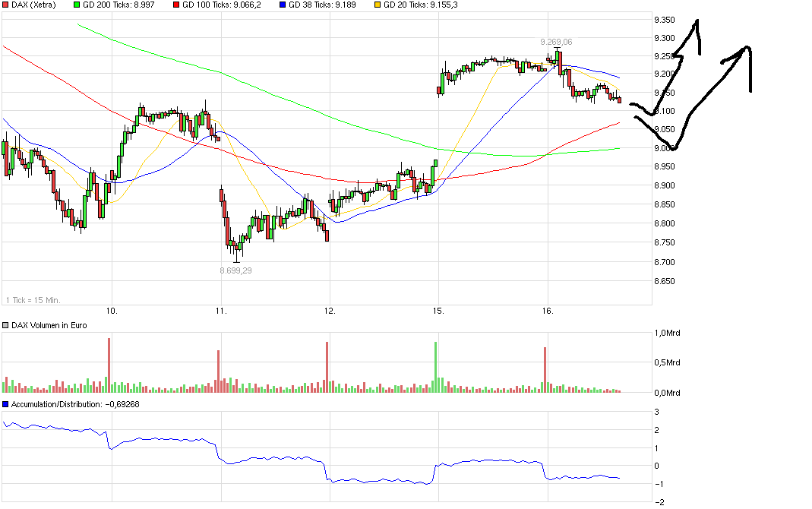
Task: Click the price axis value '8.900'
Action: tap(665, 185)
